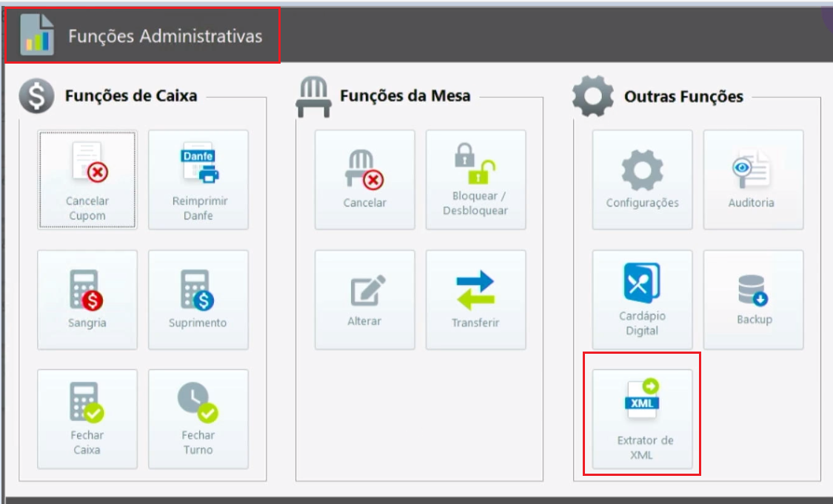The width and height of the screenshot is (833, 504).
Task: Open Auditoria tile
Action: pyautogui.click(x=753, y=180)
